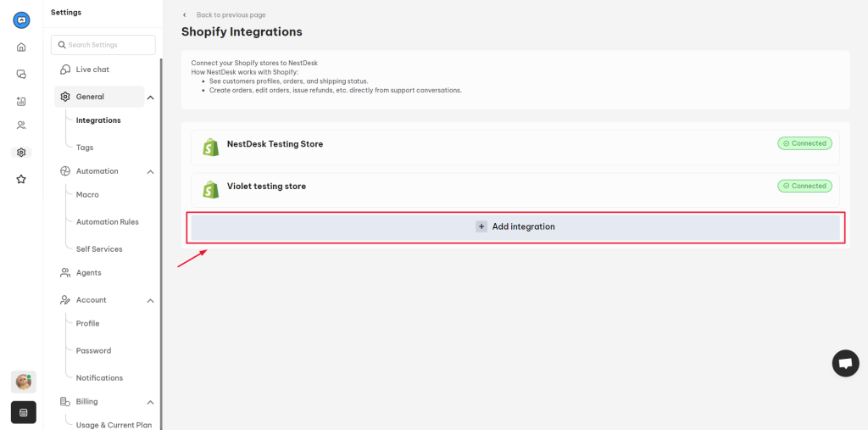Open Usage & Current Plan

click(114, 425)
